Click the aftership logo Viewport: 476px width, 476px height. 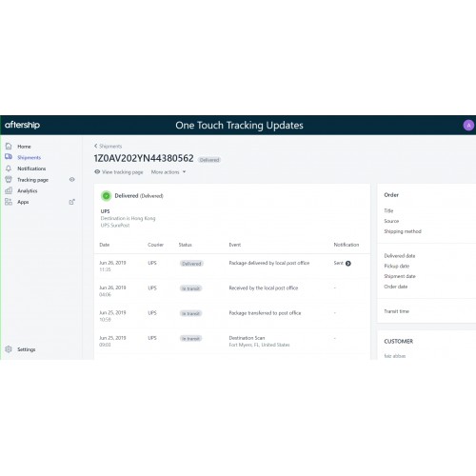22,125
